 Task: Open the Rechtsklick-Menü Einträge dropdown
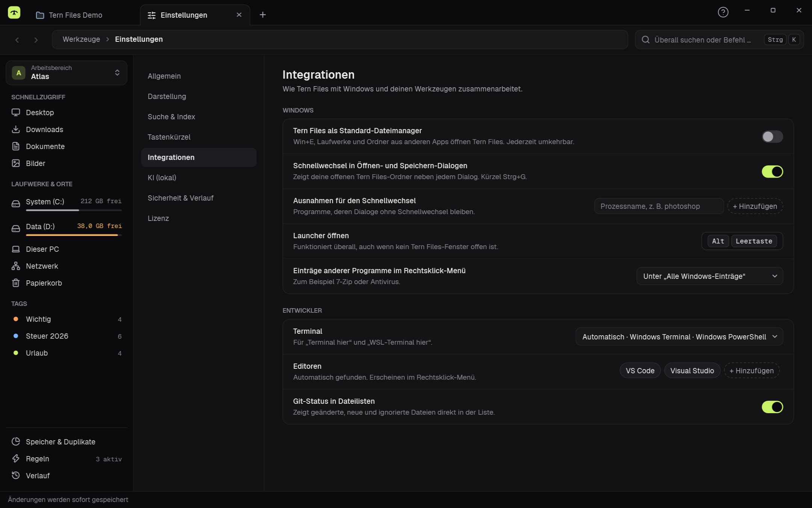tap(710, 276)
